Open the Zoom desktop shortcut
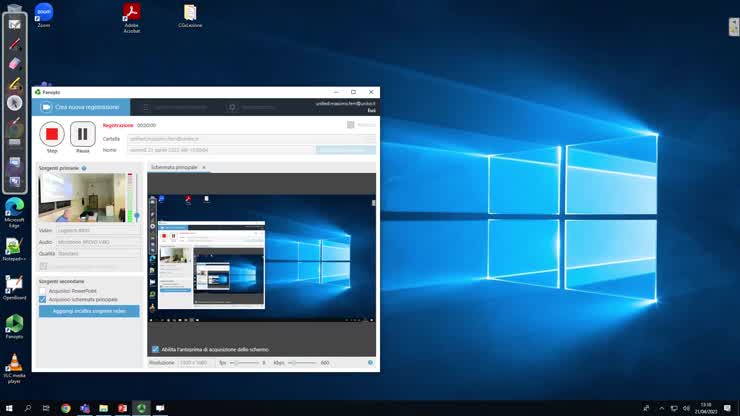740x416 pixels. [x=44, y=13]
